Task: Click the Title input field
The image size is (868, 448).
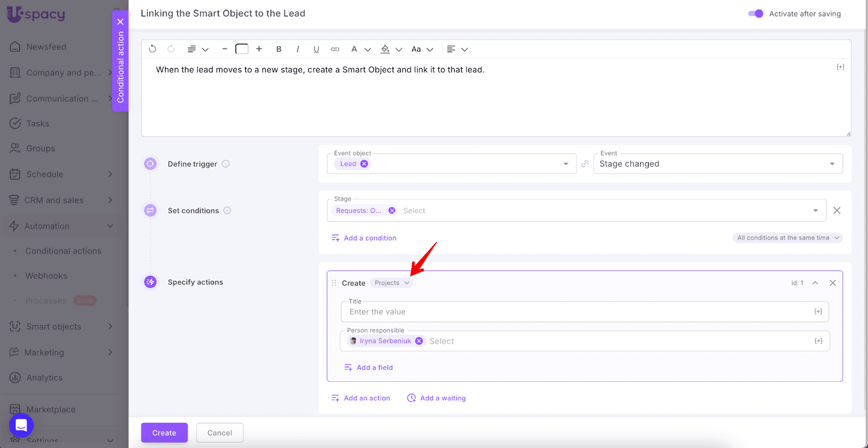Action: click(x=578, y=312)
